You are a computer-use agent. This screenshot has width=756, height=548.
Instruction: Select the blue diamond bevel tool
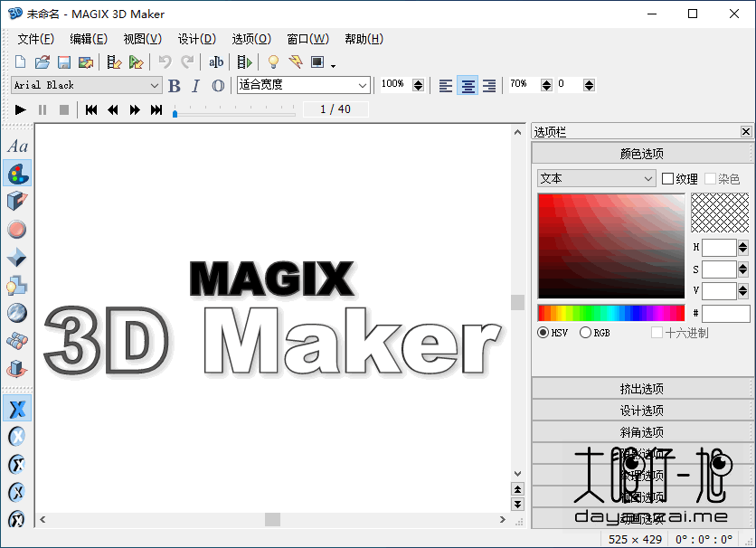[17, 258]
